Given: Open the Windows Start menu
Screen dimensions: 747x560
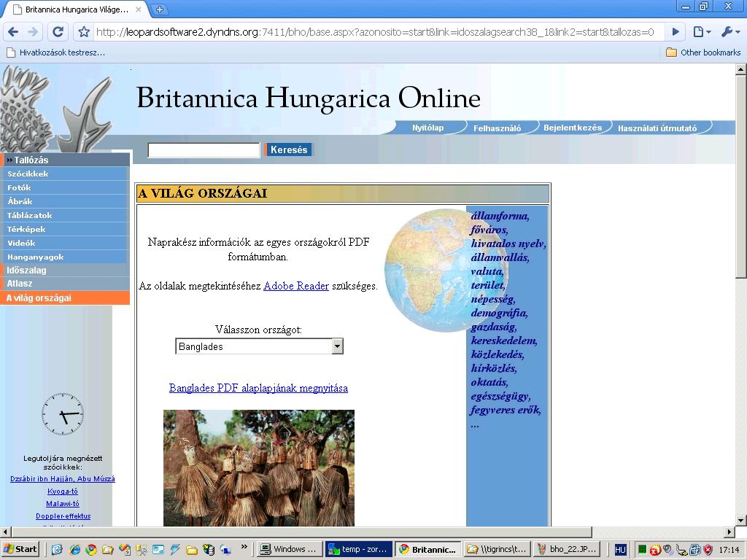Looking at the screenshot, I should [20, 549].
